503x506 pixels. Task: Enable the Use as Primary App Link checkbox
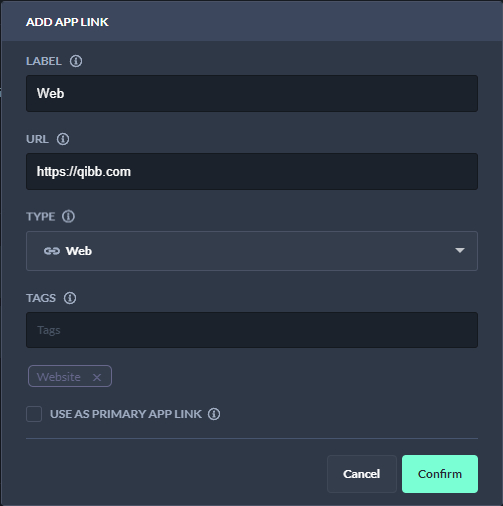pyautogui.click(x=34, y=414)
